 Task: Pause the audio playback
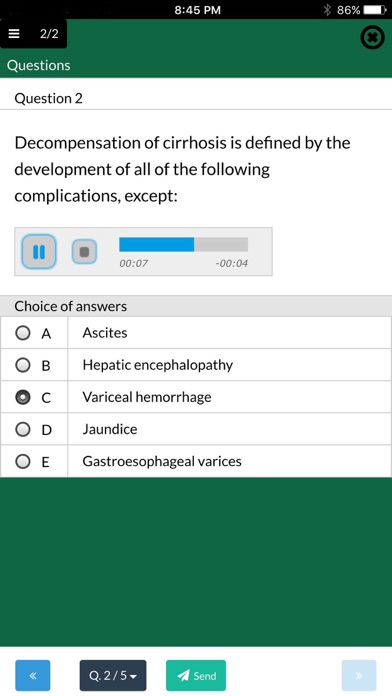pyautogui.click(x=39, y=252)
